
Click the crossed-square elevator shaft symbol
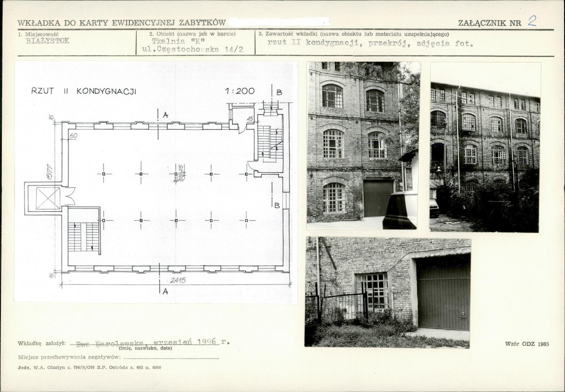click(48, 198)
